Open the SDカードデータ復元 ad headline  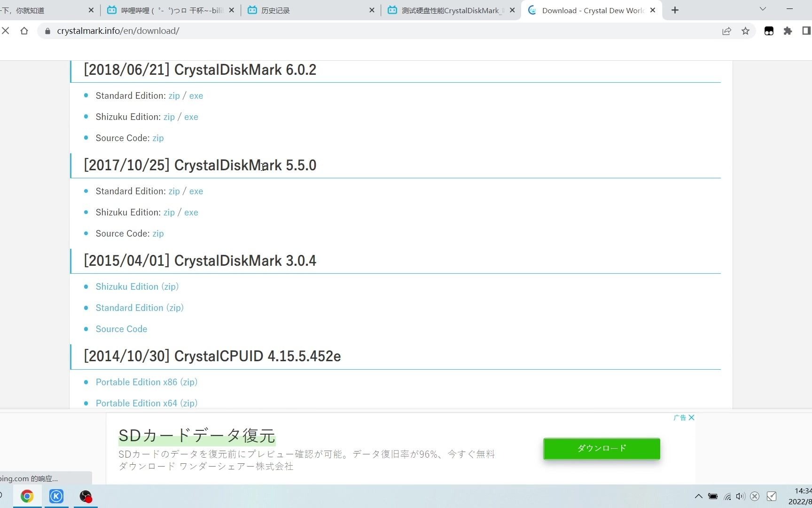pos(196,436)
